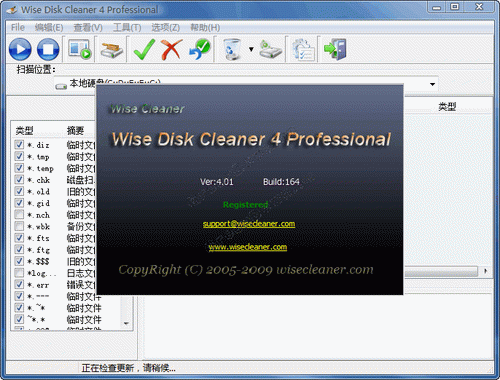Stop scanning with the blue stop button

pos(48,49)
